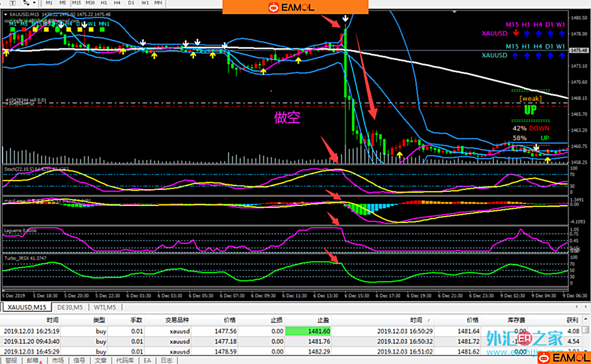Switch chart to M30 timeframe

coord(91,2)
